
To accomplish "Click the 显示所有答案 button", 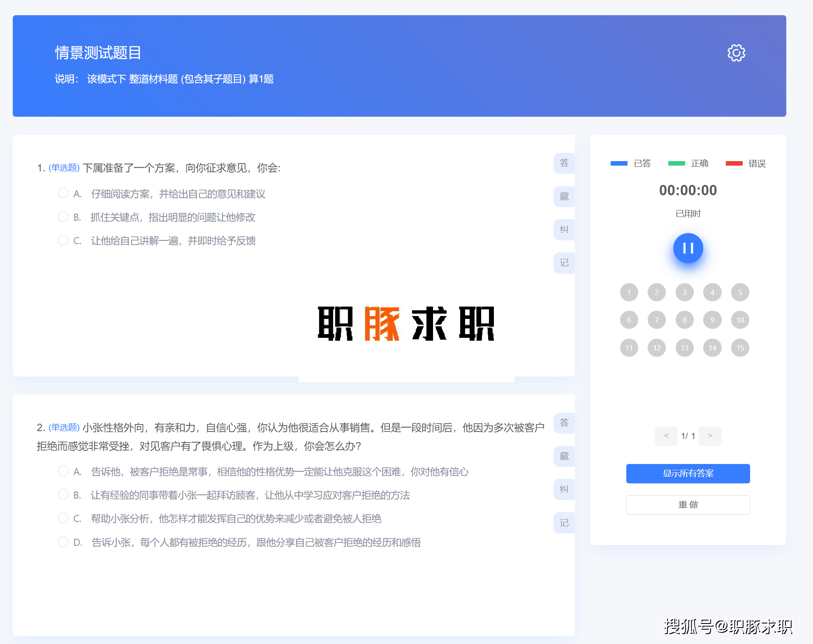I will (x=688, y=473).
